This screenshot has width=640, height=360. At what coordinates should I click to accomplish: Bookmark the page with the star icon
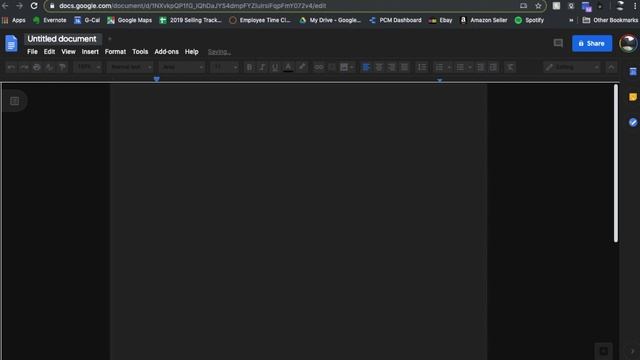pos(538,6)
